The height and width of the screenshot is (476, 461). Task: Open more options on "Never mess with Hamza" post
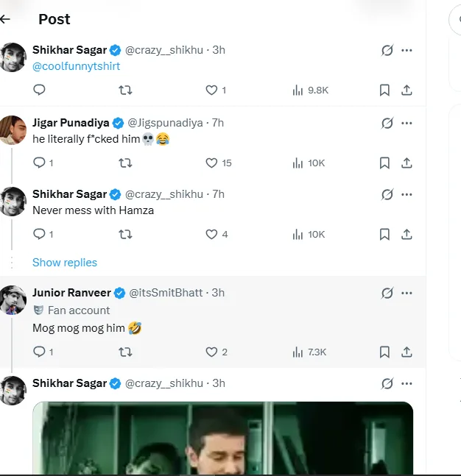coord(407,194)
